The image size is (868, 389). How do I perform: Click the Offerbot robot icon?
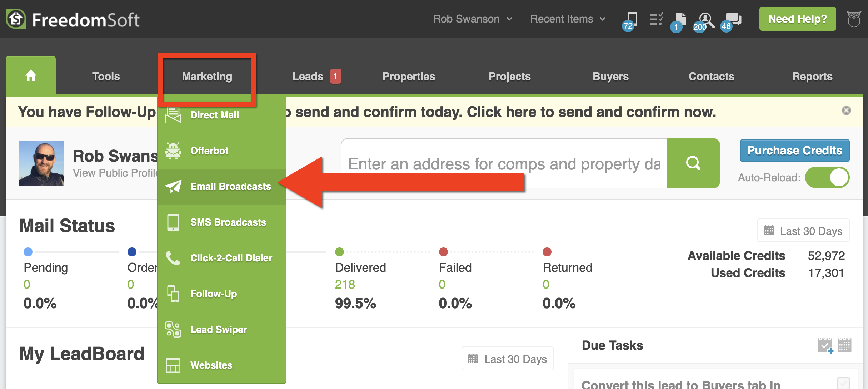(173, 151)
